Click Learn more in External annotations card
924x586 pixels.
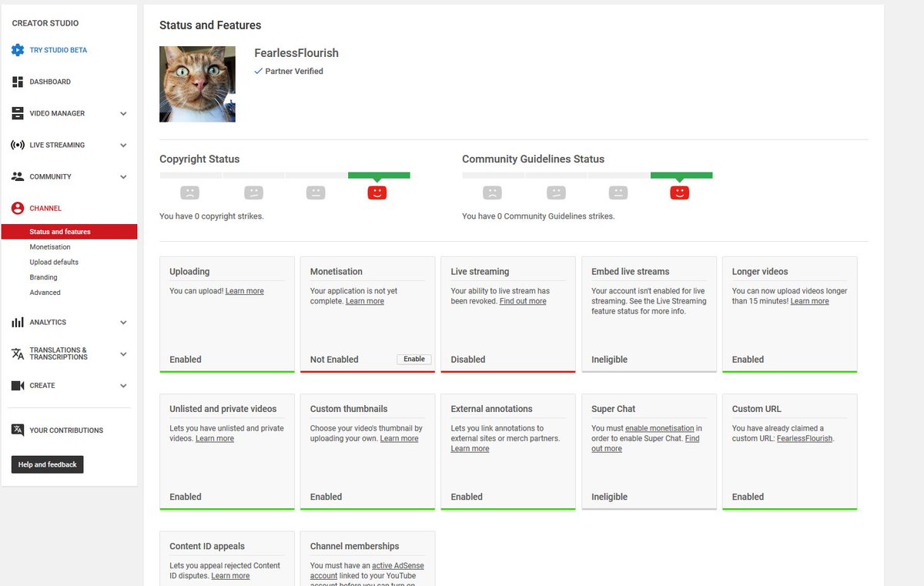[x=470, y=448]
